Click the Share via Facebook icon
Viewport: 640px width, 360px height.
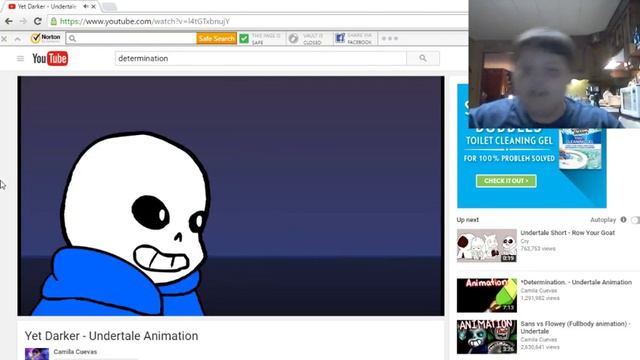click(340, 38)
